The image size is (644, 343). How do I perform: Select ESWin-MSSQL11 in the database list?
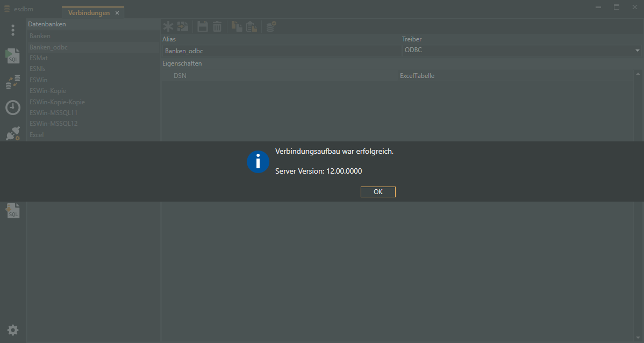click(x=54, y=113)
